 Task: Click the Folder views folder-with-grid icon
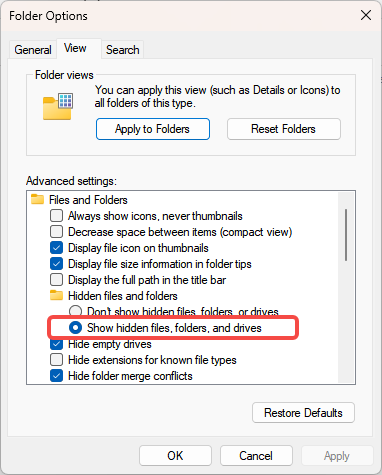tap(58, 106)
